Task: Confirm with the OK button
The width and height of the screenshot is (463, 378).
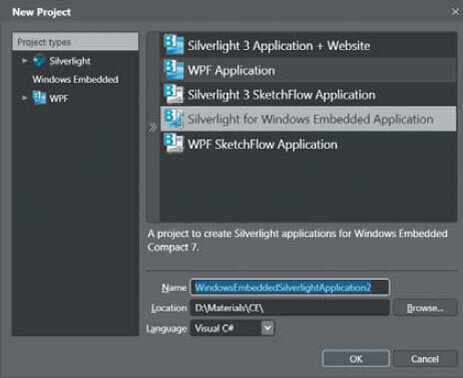Action: click(x=356, y=359)
